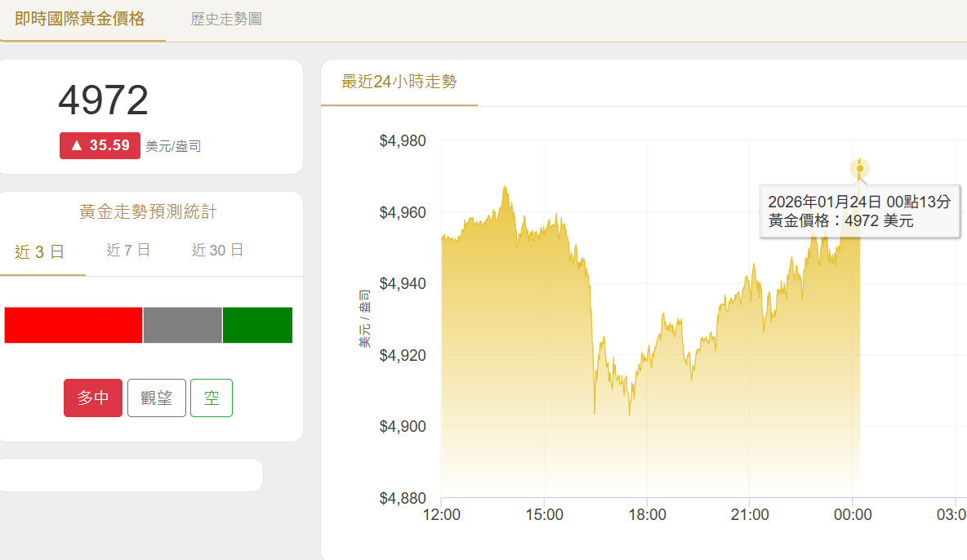Click the highlighted data point marker on the chart

coord(859,169)
